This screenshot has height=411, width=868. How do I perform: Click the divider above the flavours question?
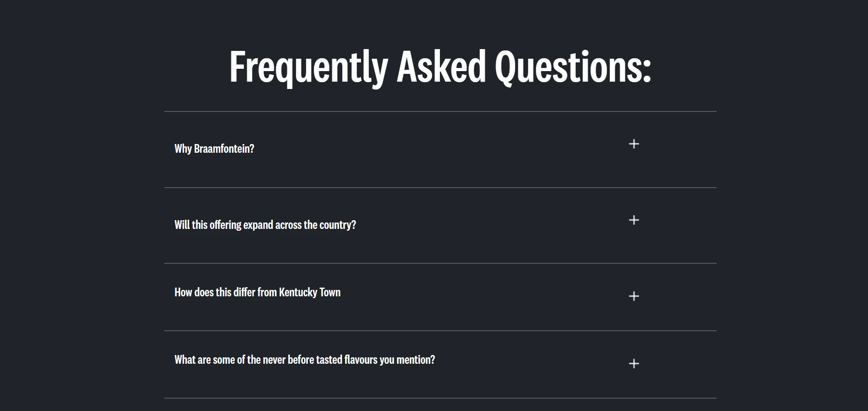point(440,331)
